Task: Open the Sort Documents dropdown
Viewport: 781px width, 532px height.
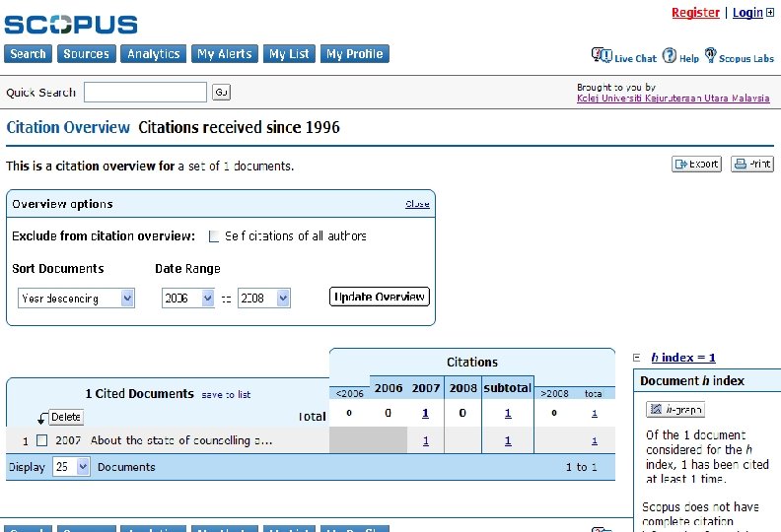Action: (x=76, y=298)
